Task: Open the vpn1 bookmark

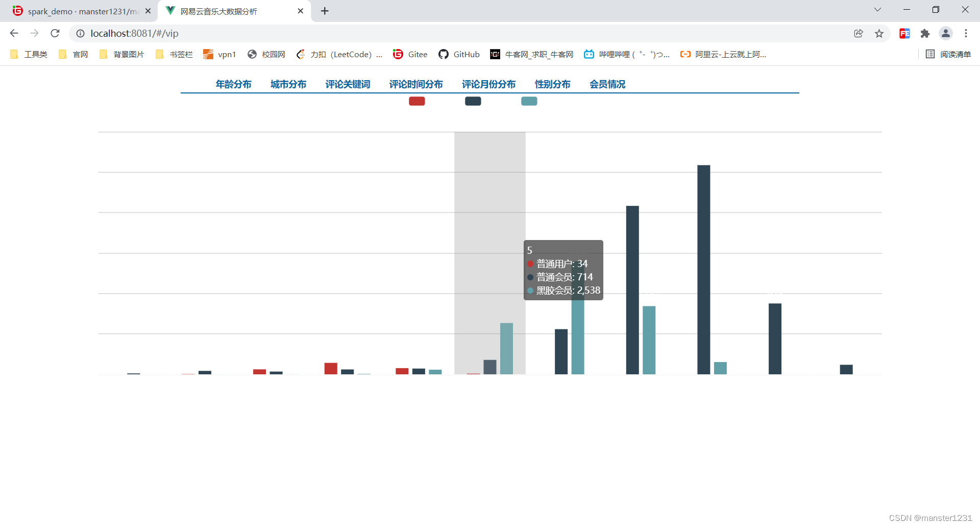Action: click(x=219, y=54)
